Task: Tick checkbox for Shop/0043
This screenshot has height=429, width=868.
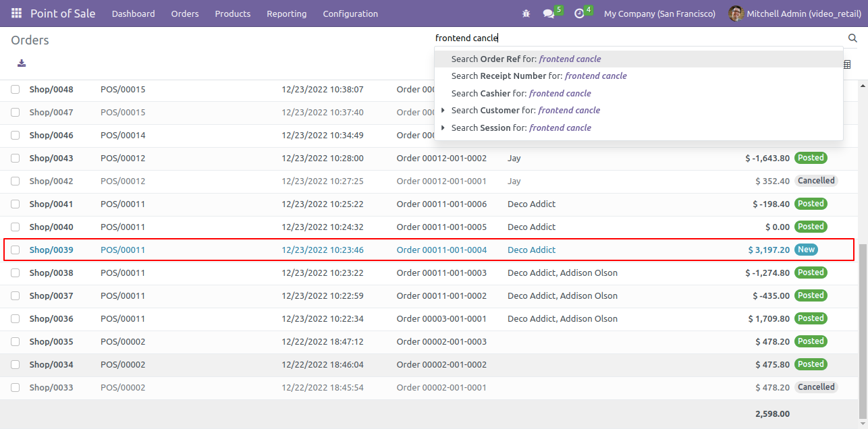Action: 16,159
